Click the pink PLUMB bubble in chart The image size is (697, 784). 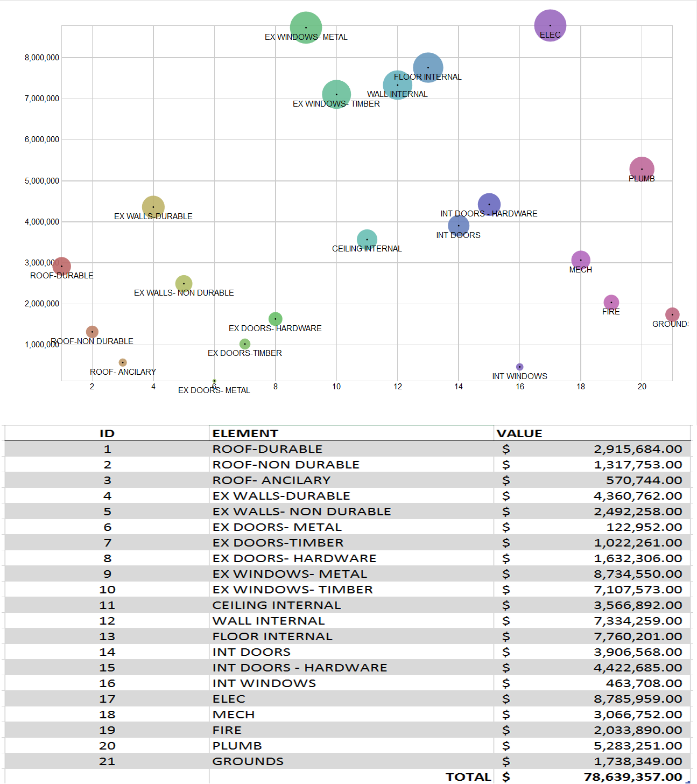[642, 169]
